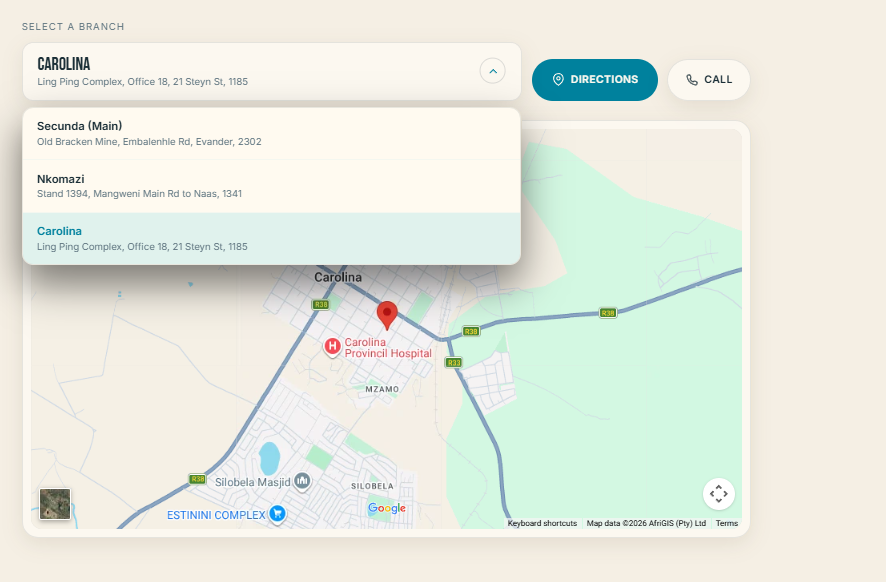
Task: Click the Map data AfriGIS attribution
Action: pyautogui.click(x=646, y=523)
